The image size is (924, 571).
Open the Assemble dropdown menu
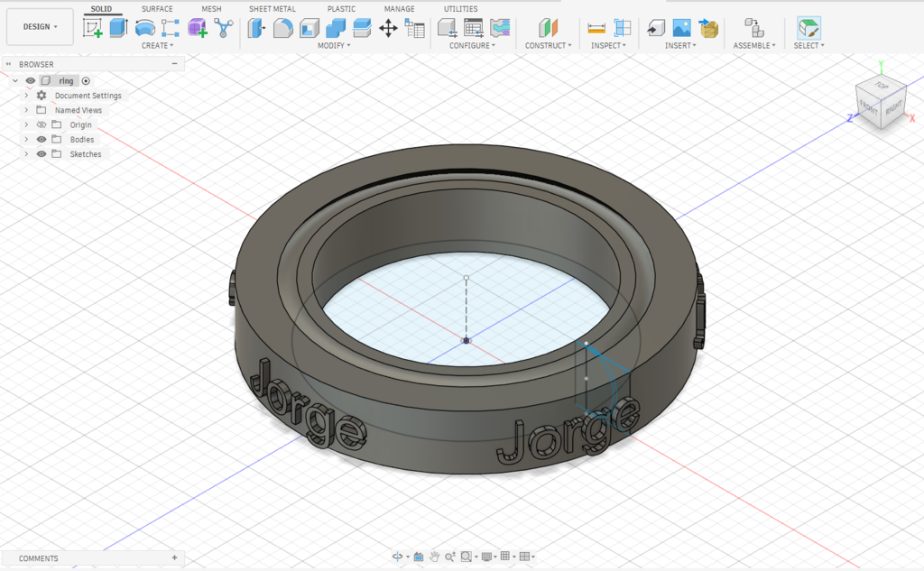point(754,45)
